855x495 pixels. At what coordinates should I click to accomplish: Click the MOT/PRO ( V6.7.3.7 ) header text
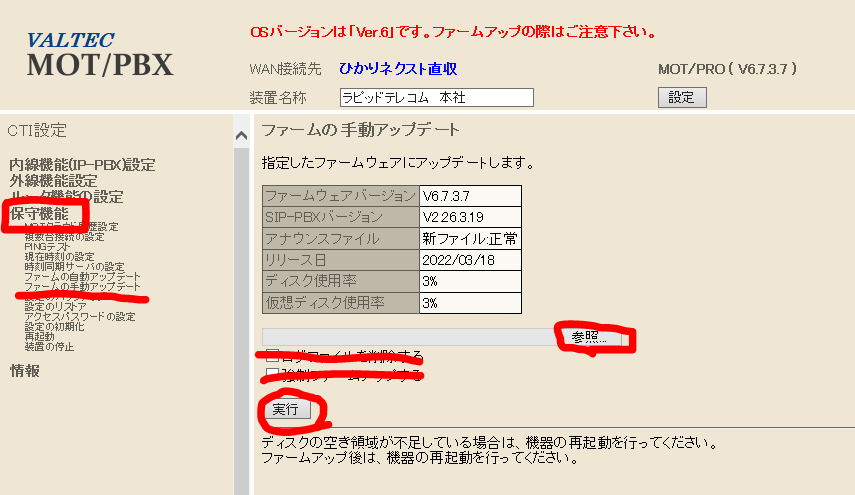[727, 69]
